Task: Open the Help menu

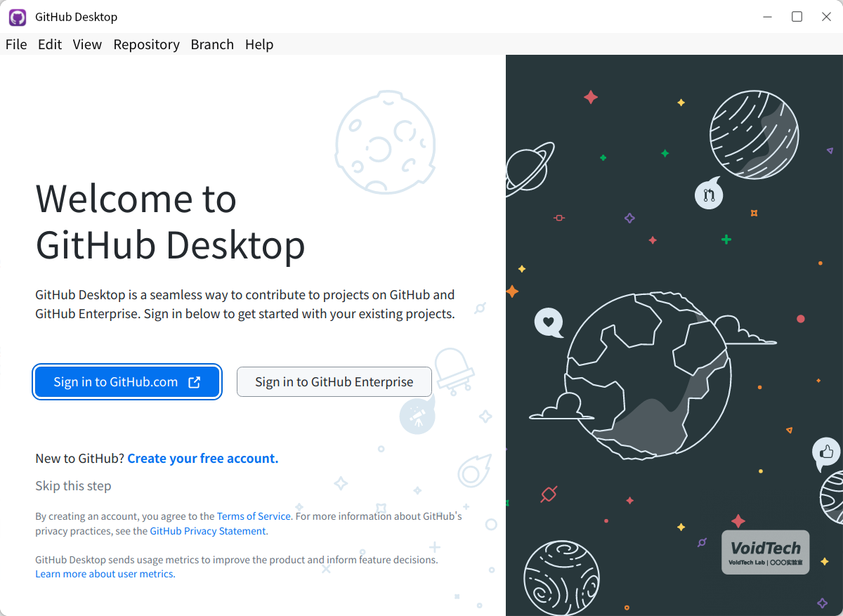Action: click(x=259, y=44)
